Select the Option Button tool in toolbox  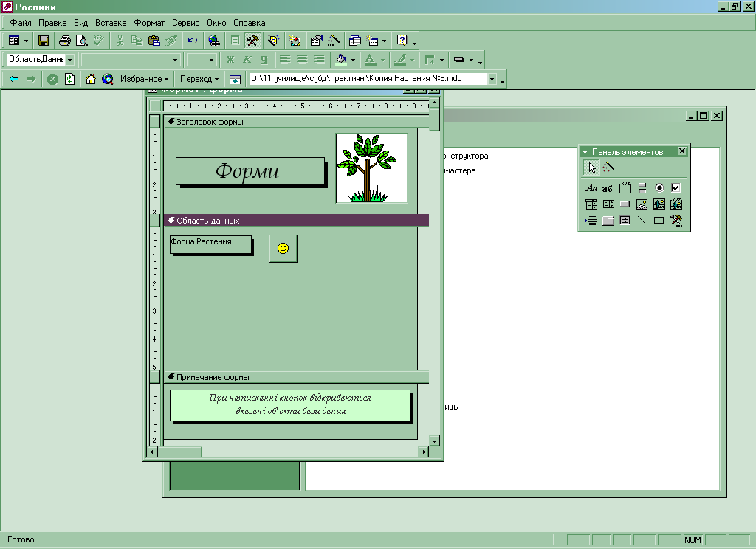(659, 188)
